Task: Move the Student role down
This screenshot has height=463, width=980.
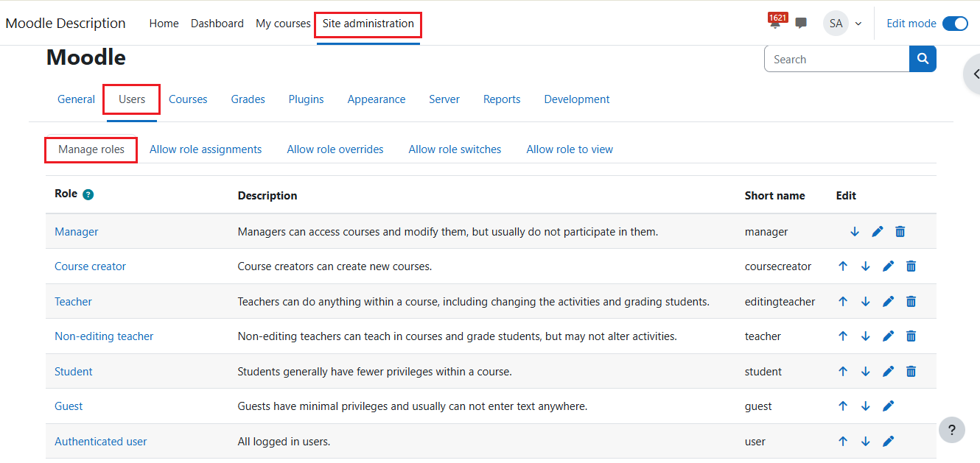Action: 866,372
